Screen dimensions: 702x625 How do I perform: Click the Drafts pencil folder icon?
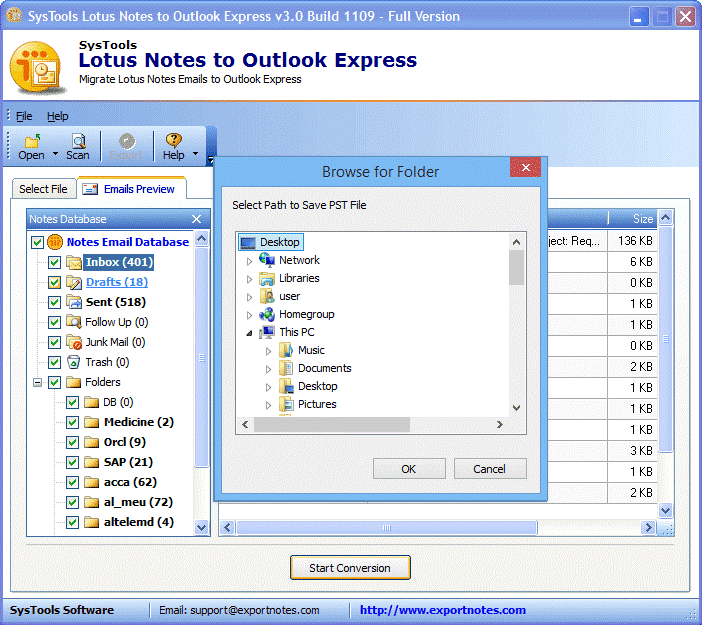[x=73, y=282]
